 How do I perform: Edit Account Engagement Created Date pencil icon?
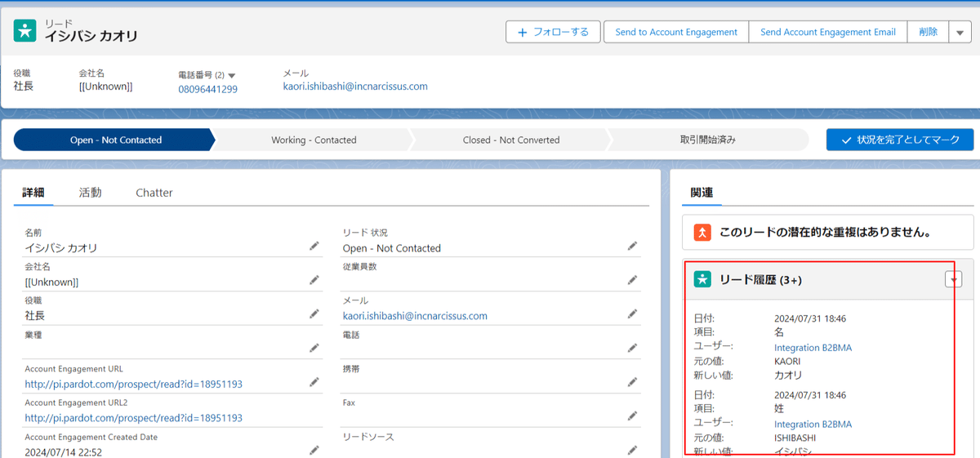314,450
